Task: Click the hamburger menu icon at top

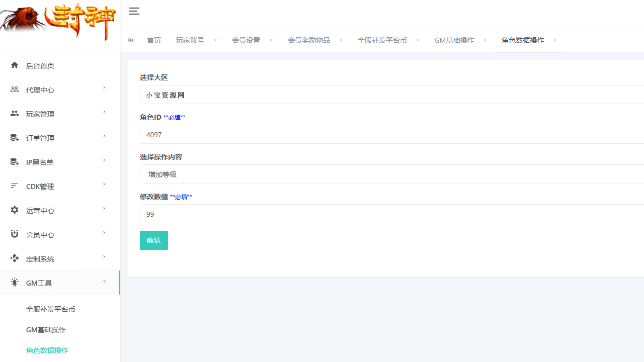Action: (134, 11)
